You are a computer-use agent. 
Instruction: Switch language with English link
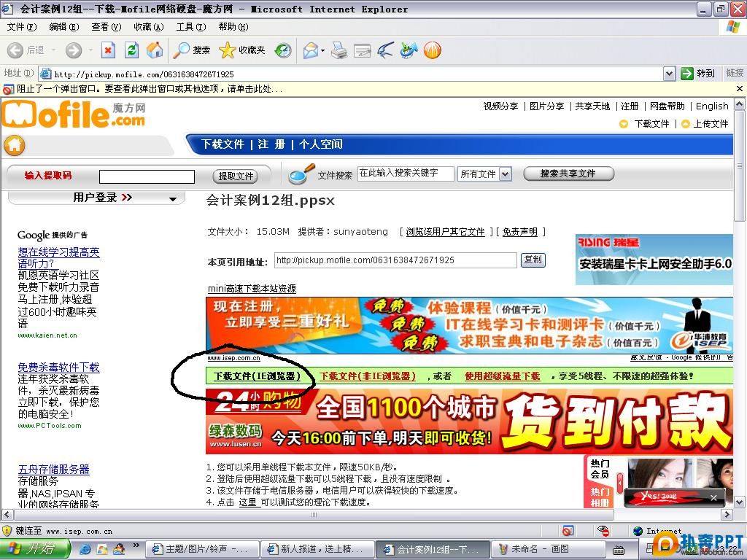click(x=712, y=106)
